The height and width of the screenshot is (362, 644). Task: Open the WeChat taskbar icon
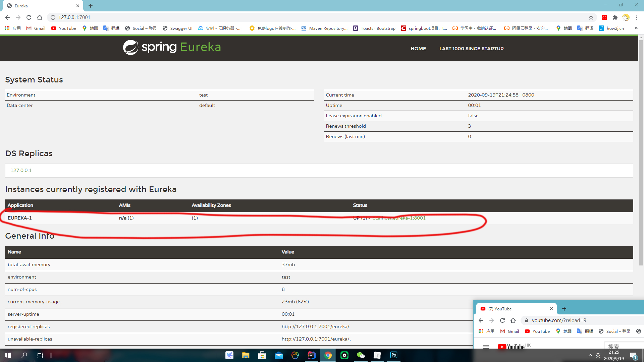click(361, 355)
